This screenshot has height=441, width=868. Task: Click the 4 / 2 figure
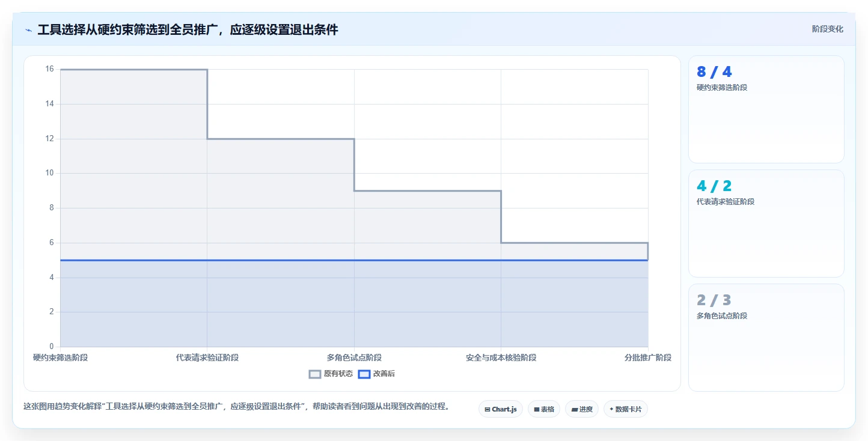pyautogui.click(x=714, y=186)
